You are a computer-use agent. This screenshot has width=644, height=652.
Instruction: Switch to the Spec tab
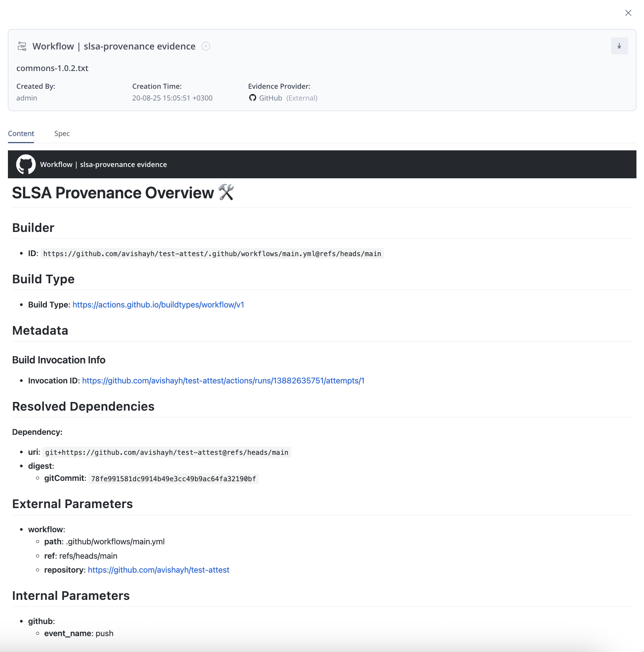62,134
